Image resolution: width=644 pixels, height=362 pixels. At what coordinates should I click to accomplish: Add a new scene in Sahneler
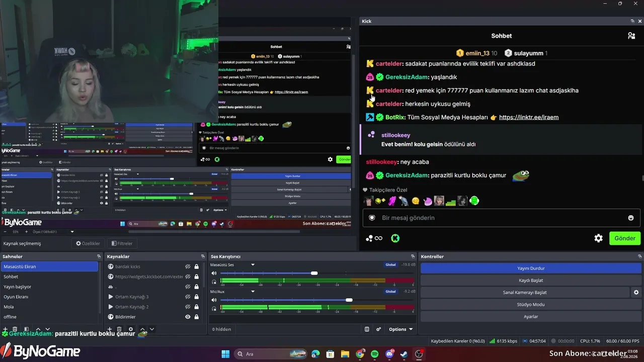tap(5, 329)
